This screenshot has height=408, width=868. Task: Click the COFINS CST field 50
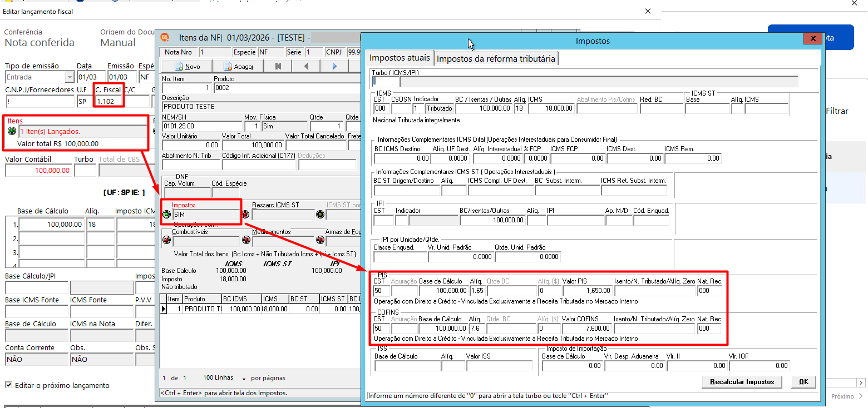point(381,329)
